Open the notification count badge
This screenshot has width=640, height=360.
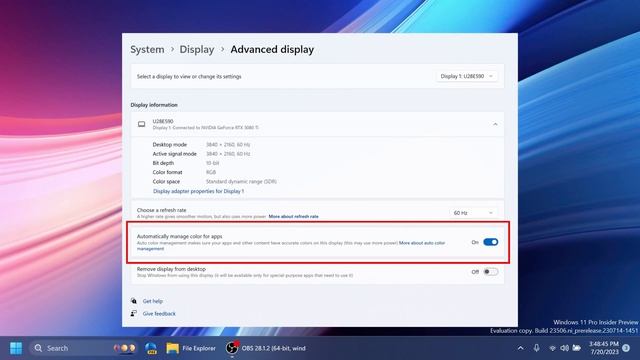point(626,348)
